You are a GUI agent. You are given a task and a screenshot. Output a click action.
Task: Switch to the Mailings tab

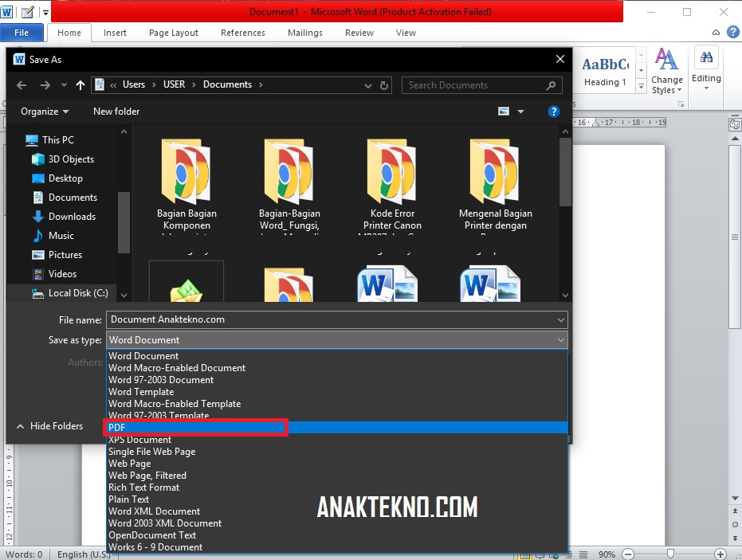[305, 33]
